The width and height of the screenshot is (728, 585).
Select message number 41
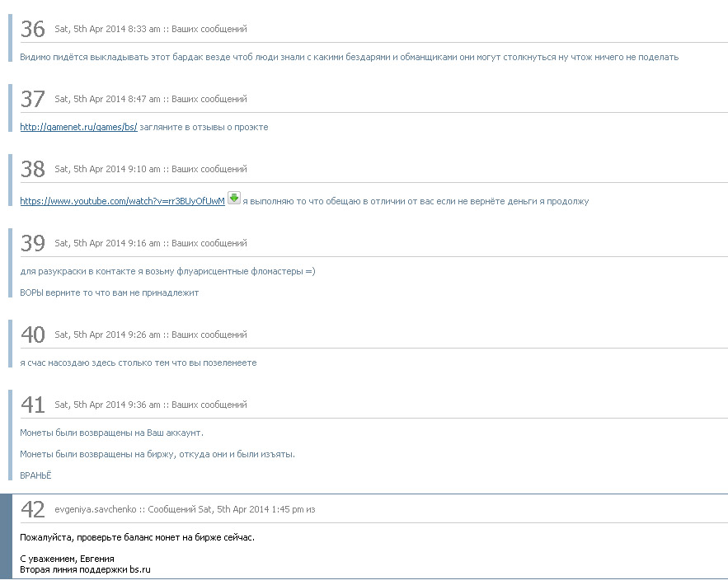(x=32, y=405)
